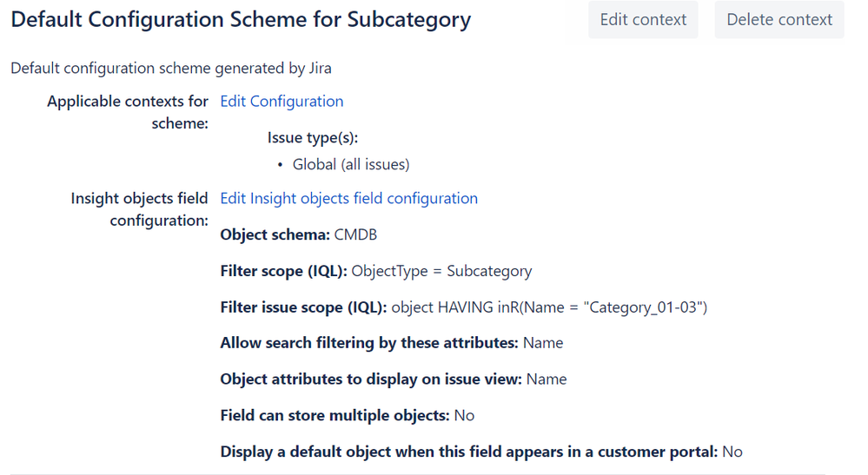
Task: Click the CMDB object schema value
Action: [355, 235]
